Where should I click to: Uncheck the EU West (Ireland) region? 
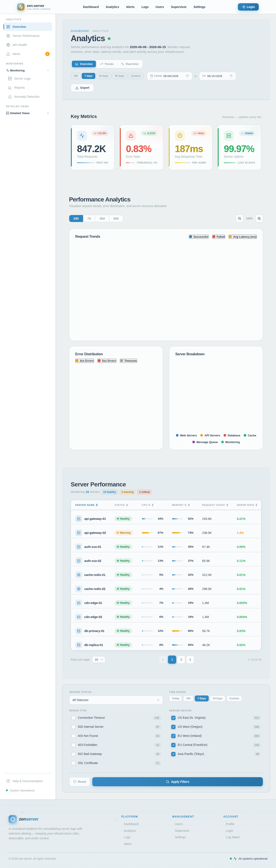(173, 736)
